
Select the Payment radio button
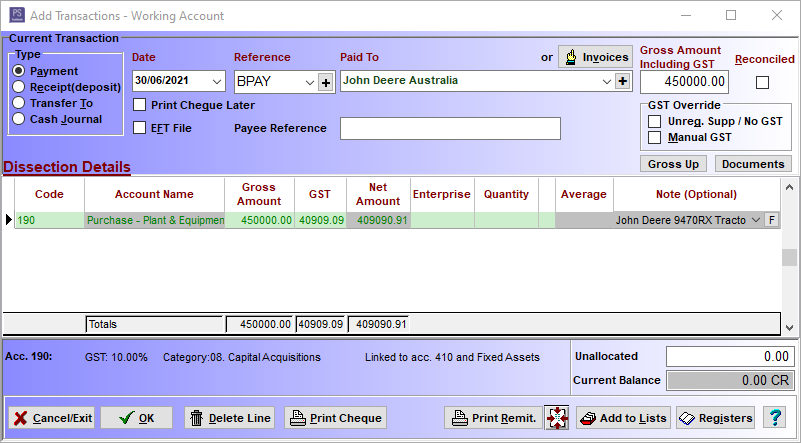click(19, 71)
